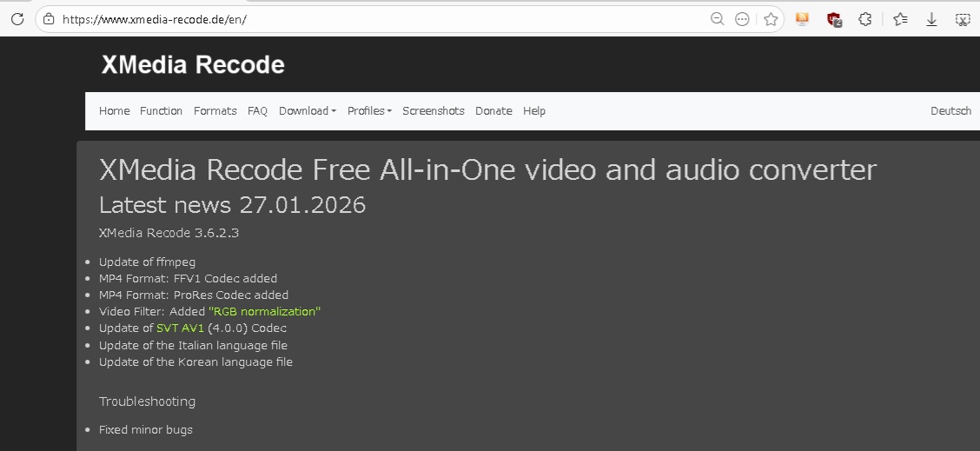
Task: Open the Extensions puzzle-piece menu
Action: click(x=865, y=19)
